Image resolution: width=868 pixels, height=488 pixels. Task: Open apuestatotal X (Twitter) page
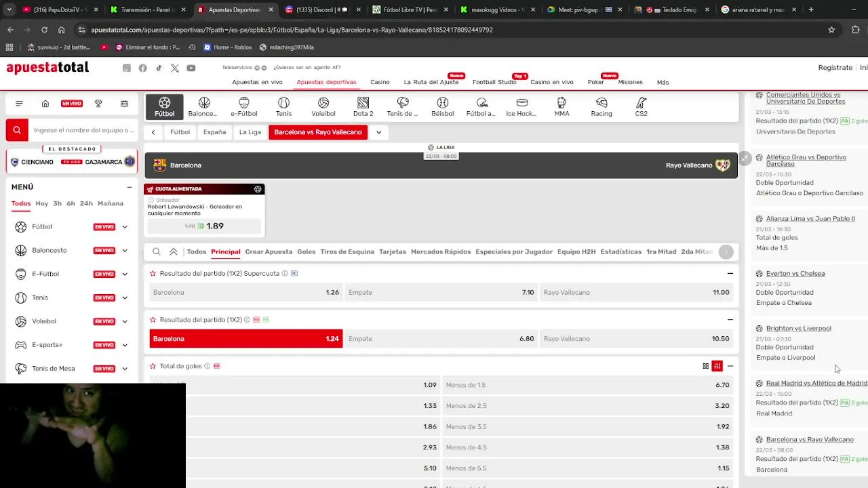point(175,68)
